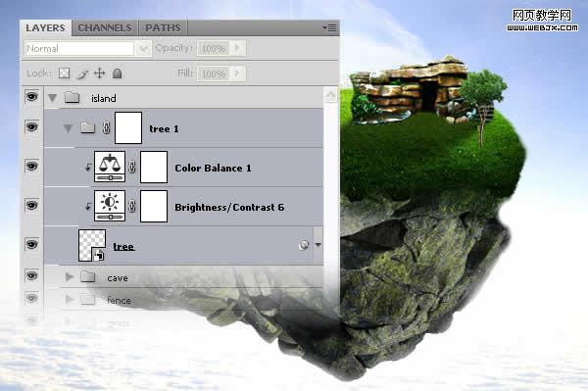
Task: Select the tree 1 group mask thumbnail
Action: tap(128, 127)
